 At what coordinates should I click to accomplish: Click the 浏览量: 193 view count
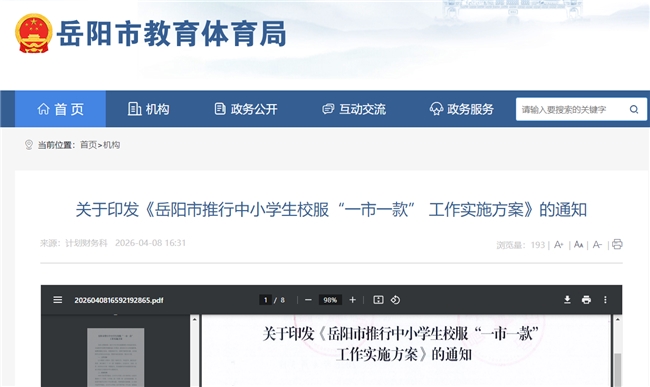(521, 245)
